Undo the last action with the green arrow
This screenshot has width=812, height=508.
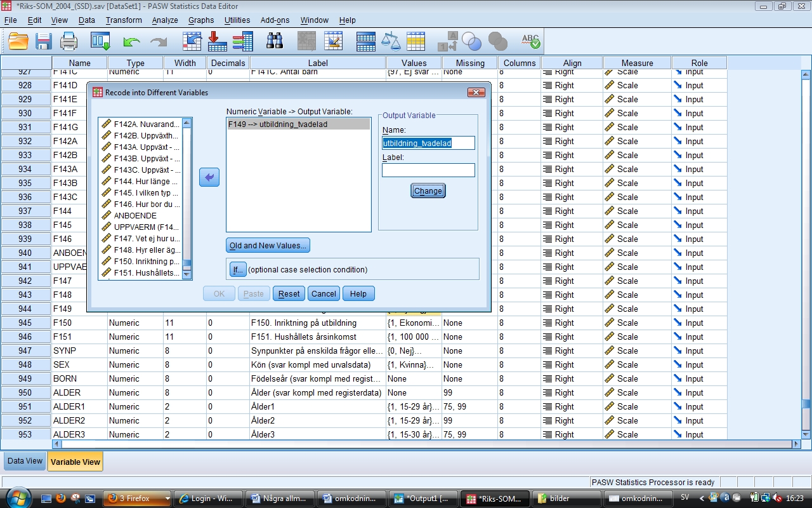(131, 42)
